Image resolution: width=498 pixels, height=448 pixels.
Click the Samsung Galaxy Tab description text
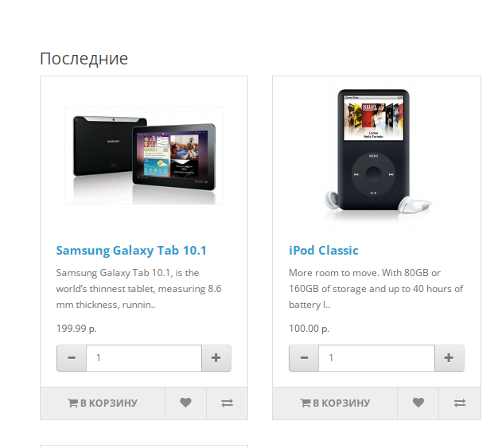point(138,289)
